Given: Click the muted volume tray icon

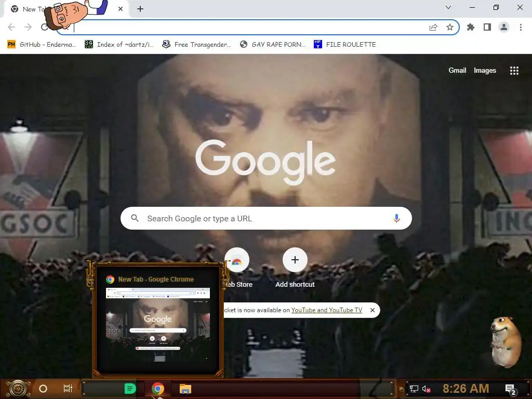Looking at the screenshot, I should point(426,389).
